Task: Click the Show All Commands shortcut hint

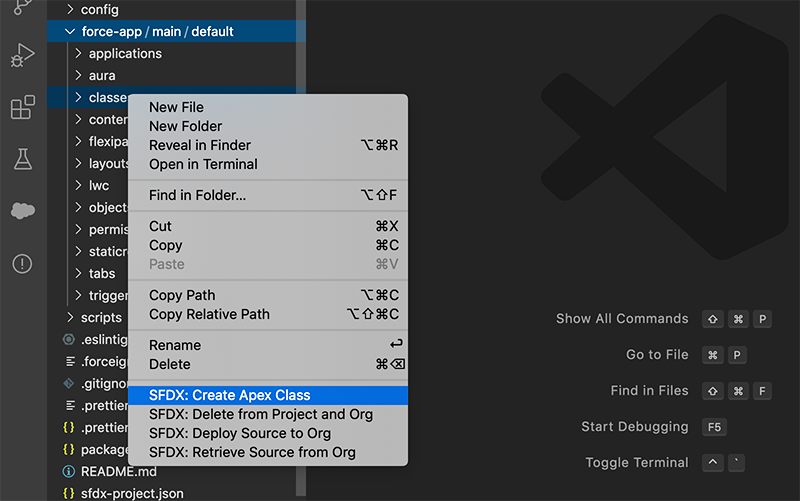Action: [x=622, y=319]
